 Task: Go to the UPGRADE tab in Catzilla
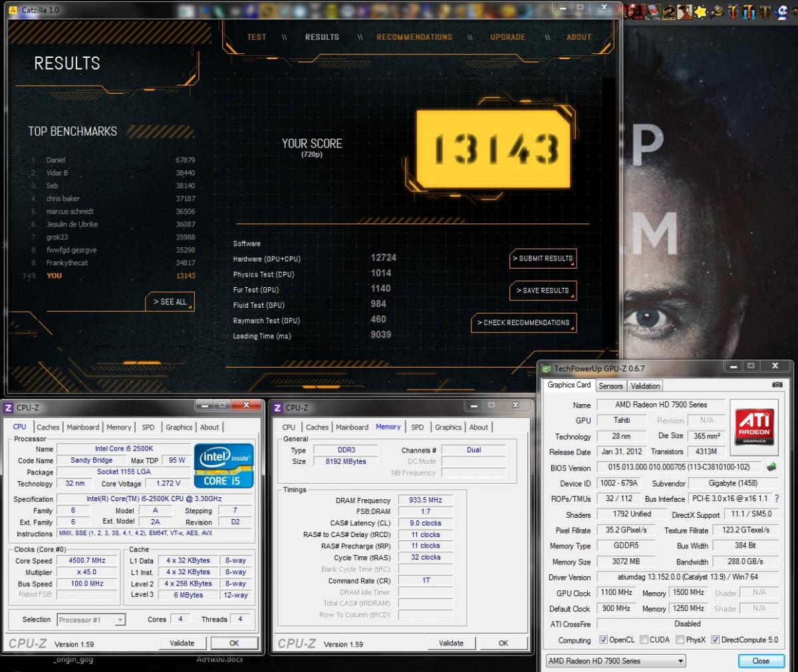point(508,37)
